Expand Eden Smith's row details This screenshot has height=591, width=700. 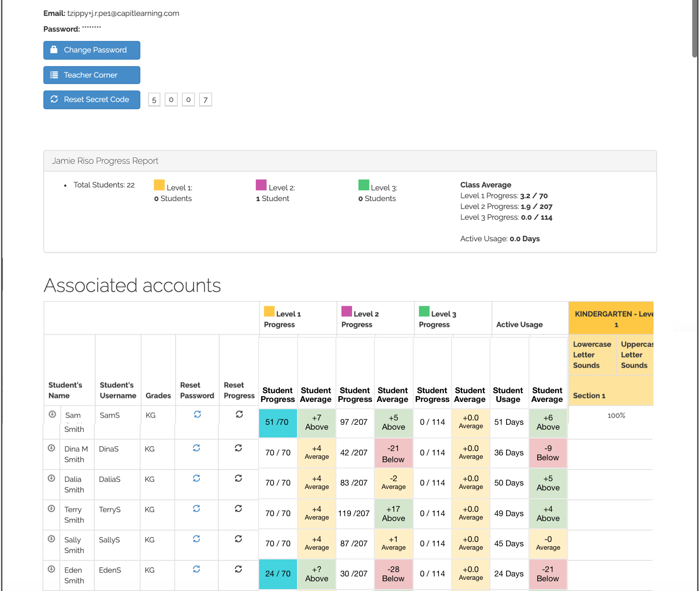click(x=52, y=569)
